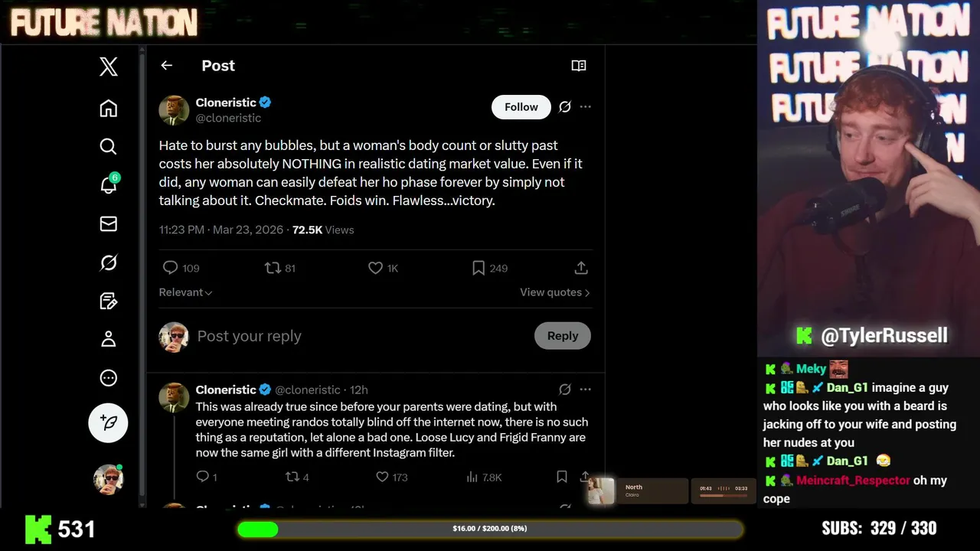Click the Follow button
The image size is (980, 551).
521,107
